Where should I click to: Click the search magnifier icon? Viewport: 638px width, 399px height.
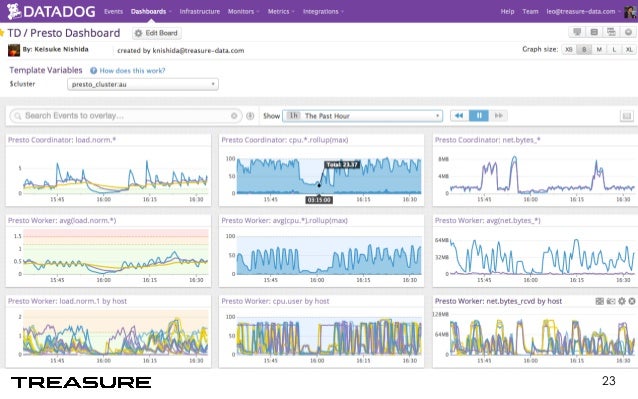click(18, 116)
